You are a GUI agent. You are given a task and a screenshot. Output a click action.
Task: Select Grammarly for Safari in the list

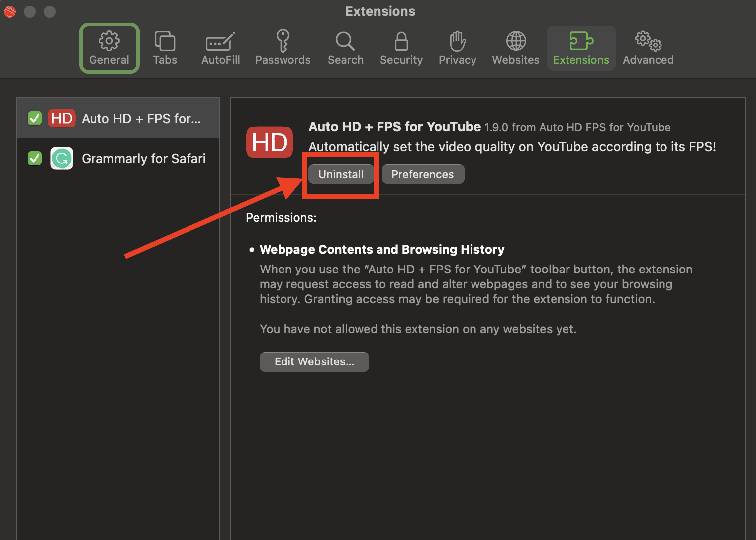(x=143, y=159)
